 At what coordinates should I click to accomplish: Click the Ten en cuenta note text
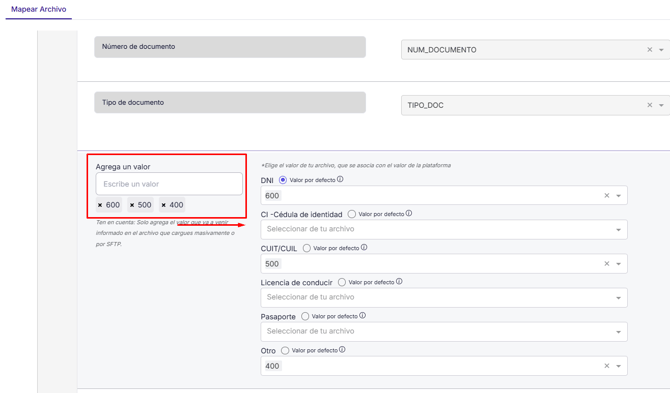[x=165, y=233]
